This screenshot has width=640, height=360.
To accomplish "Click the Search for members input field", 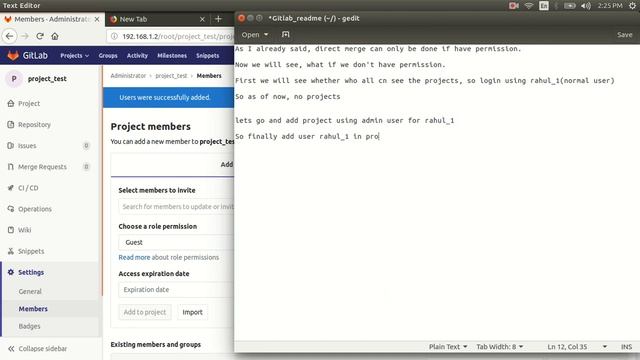I will click(x=176, y=207).
